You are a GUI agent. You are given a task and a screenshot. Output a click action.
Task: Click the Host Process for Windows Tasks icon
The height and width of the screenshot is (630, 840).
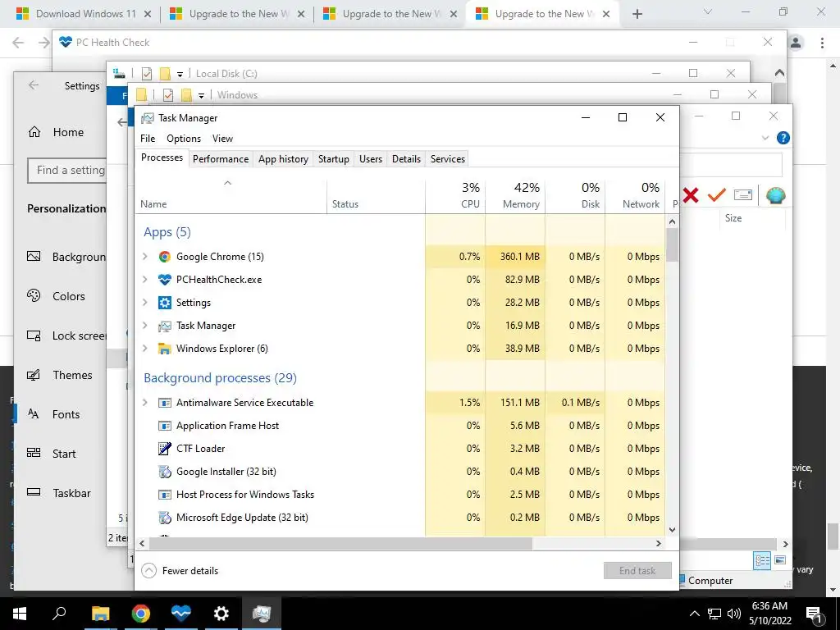164,495
